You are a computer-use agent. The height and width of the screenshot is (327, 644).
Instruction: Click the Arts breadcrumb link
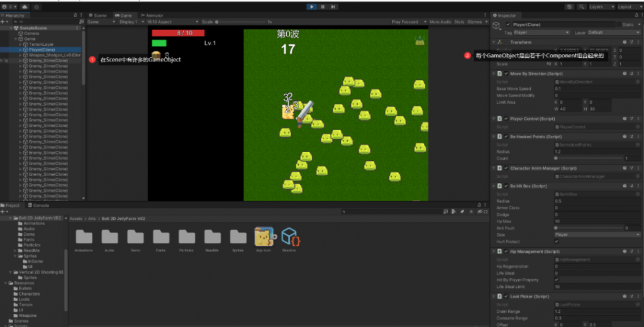pyautogui.click(x=92, y=219)
